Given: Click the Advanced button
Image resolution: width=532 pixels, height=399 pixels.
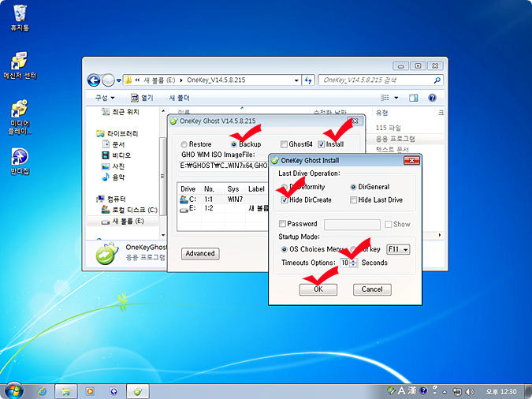Looking at the screenshot, I should click(200, 254).
